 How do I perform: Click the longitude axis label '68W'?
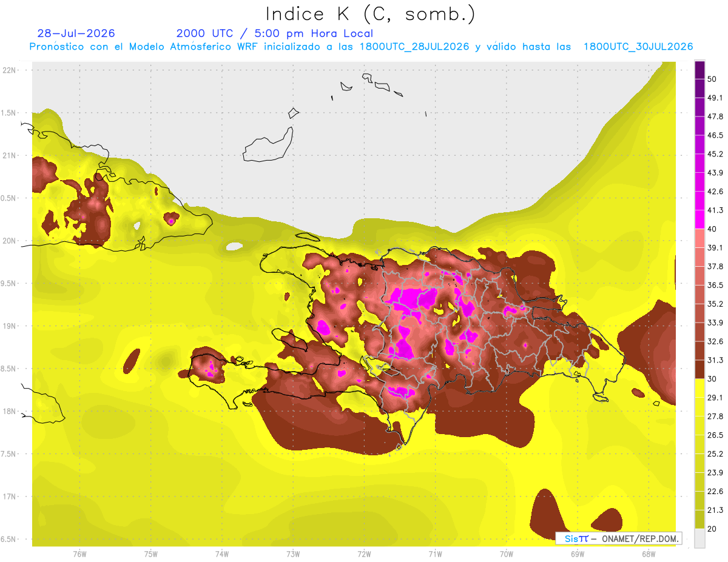pos(649,554)
